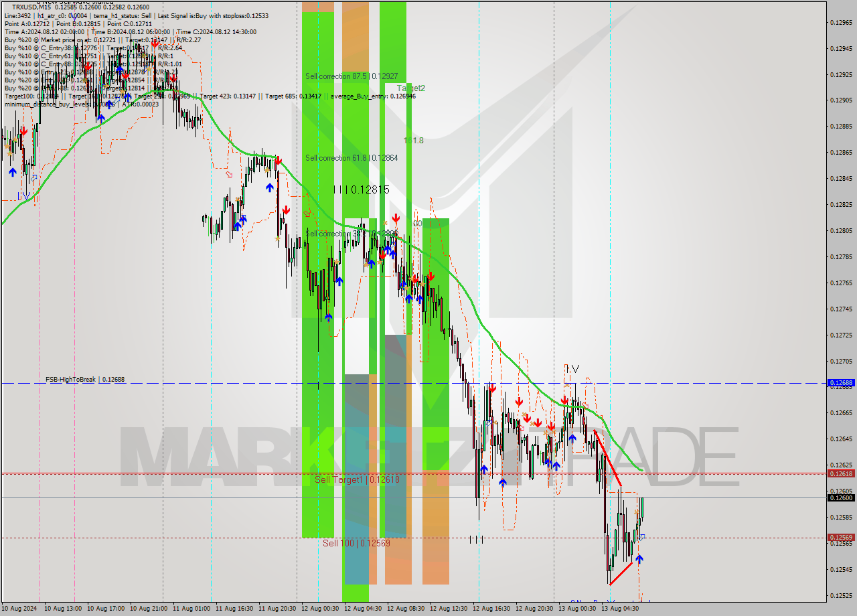Click the 11 Aug 20:30 time label
This screenshot has height=616, width=857.
277,609
